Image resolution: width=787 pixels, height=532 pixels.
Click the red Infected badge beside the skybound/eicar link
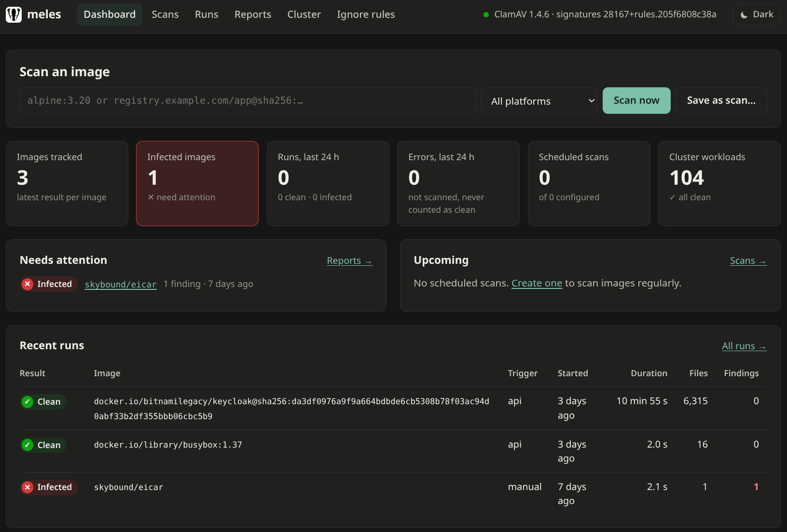[49, 284]
